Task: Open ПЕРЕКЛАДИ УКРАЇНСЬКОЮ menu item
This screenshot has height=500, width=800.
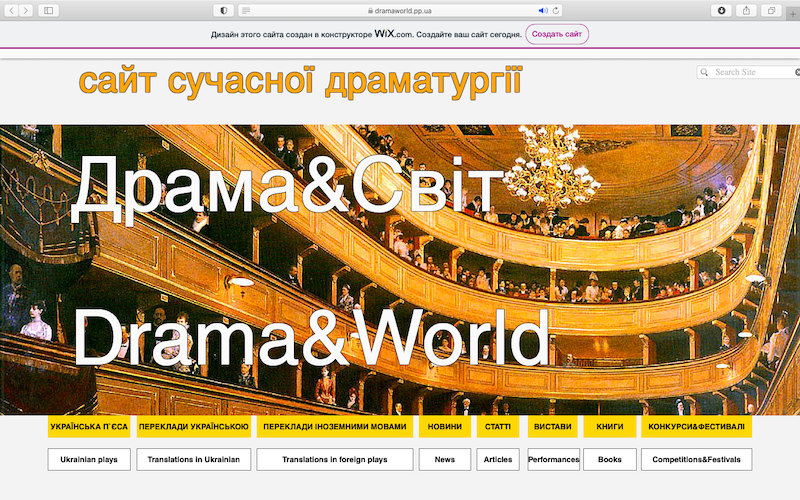Action: (193, 427)
